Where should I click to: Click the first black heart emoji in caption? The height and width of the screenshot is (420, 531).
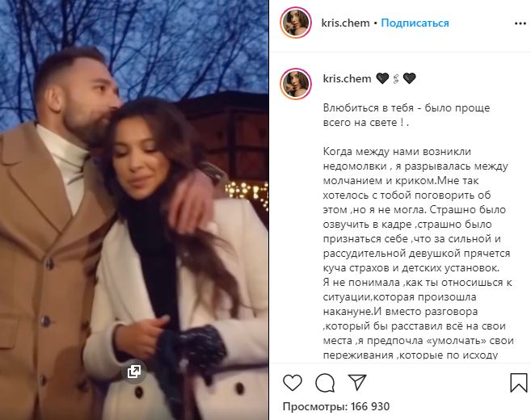click(382, 78)
